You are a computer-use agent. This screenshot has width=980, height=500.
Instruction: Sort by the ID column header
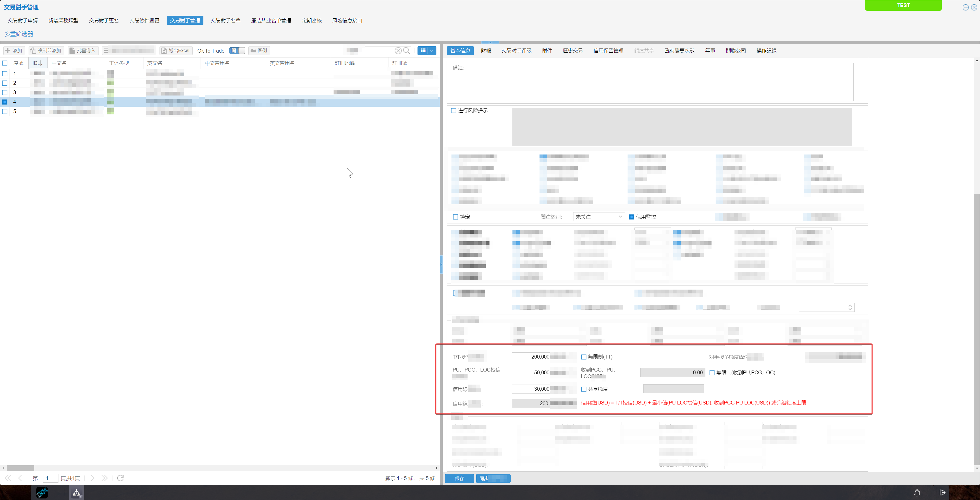38,63
